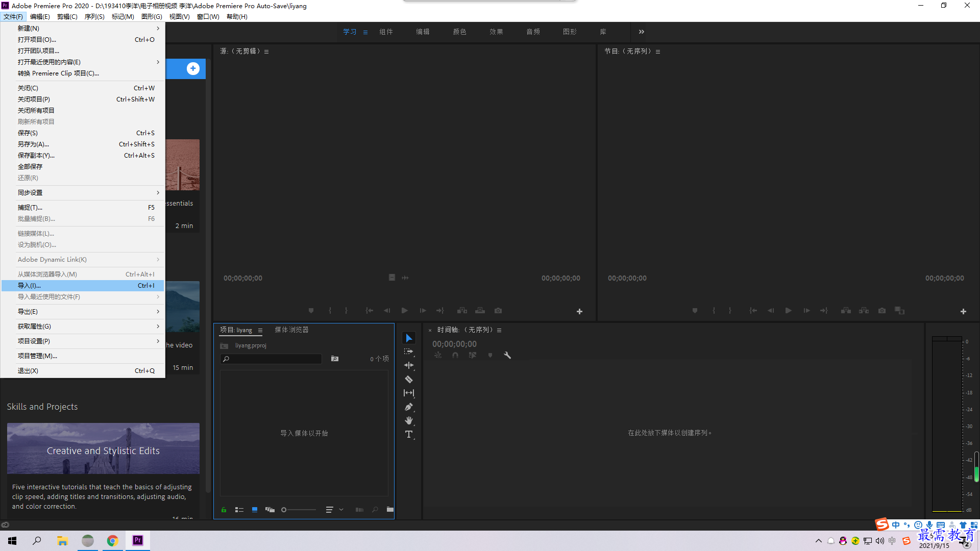Choose 保存(S) from File menu

coord(83,133)
